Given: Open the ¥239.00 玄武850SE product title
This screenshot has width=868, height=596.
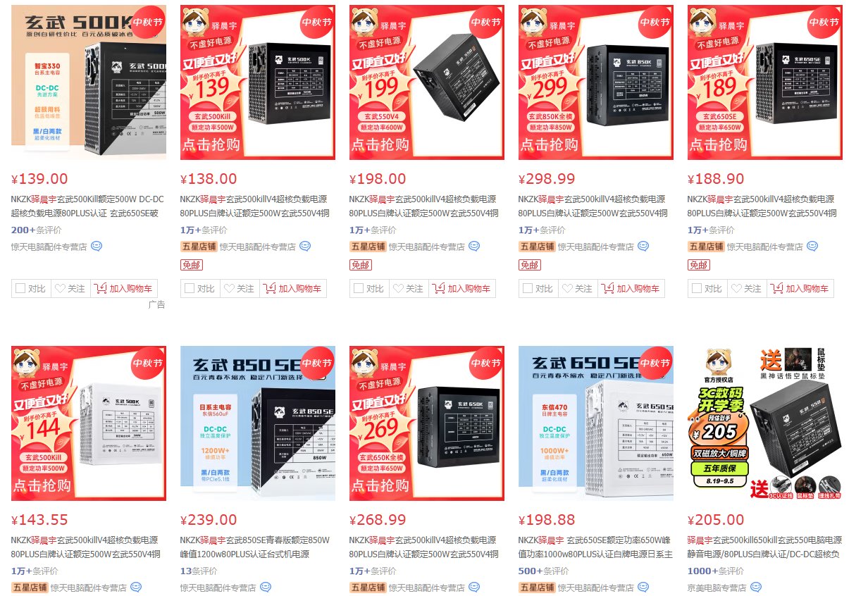Looking at the screenshot, I should coord(255,547).
